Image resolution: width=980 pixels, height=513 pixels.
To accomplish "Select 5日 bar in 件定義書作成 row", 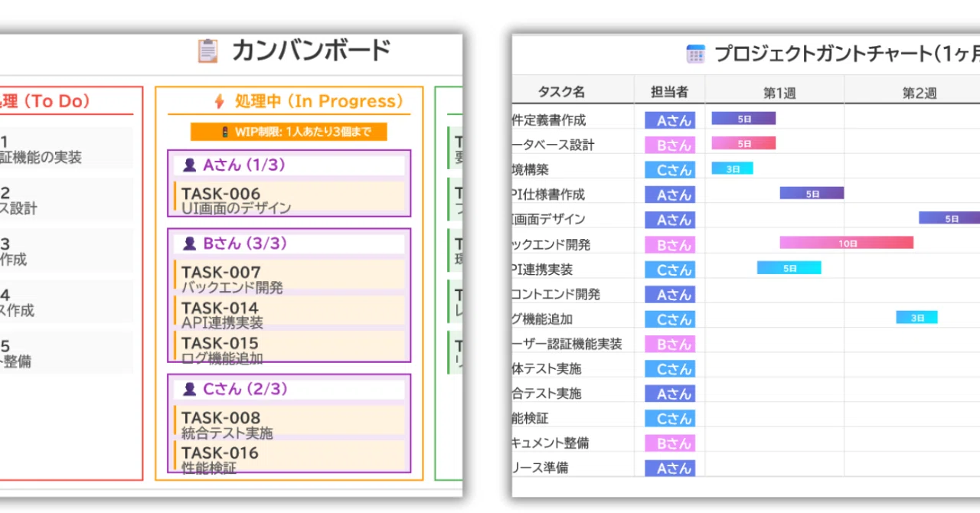I will click(x=743, y=119).
